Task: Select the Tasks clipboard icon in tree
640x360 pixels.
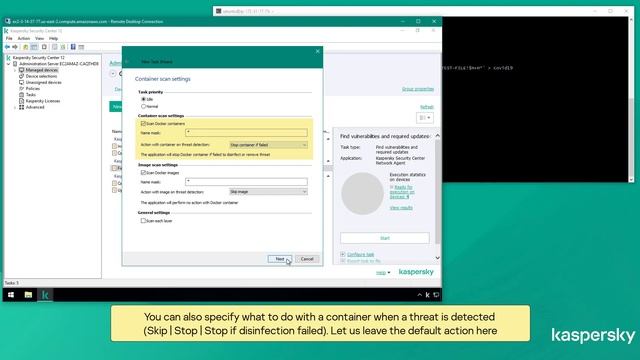Action: (x=22, y=95)
